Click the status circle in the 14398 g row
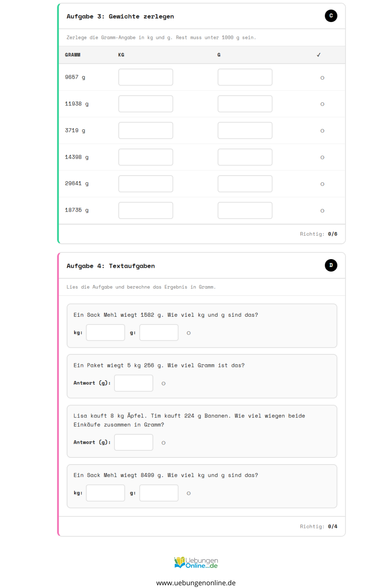Image resolution: width=392 pixels, height=588 pixels. [322, 158]
